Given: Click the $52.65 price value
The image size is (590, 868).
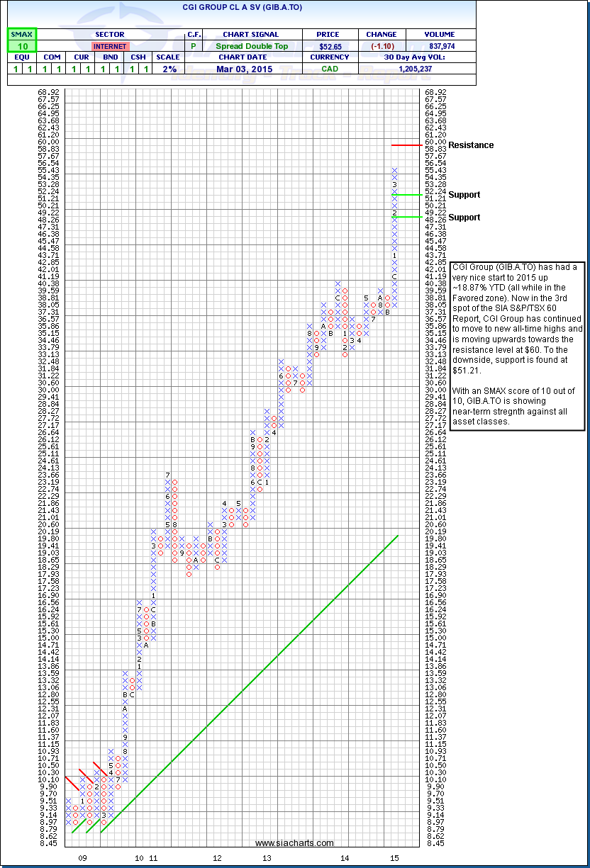Looking at the screenshot, I should point(330,46).
